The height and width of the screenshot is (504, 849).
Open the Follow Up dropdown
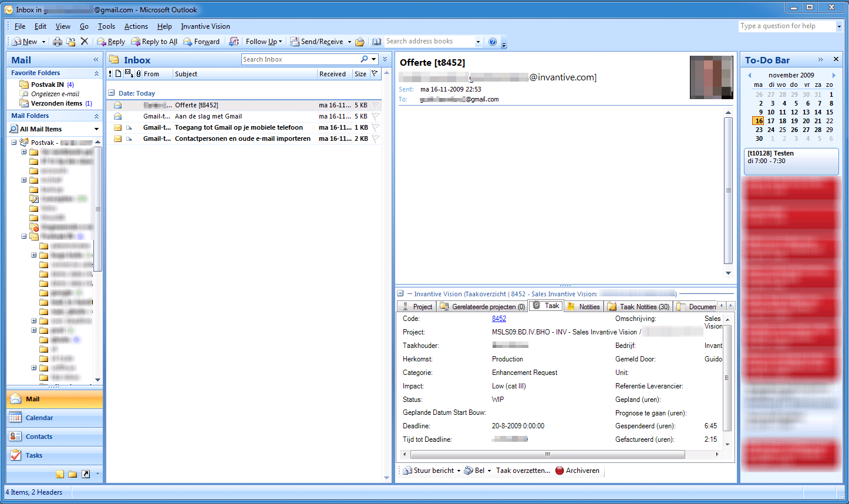(264, 42)
